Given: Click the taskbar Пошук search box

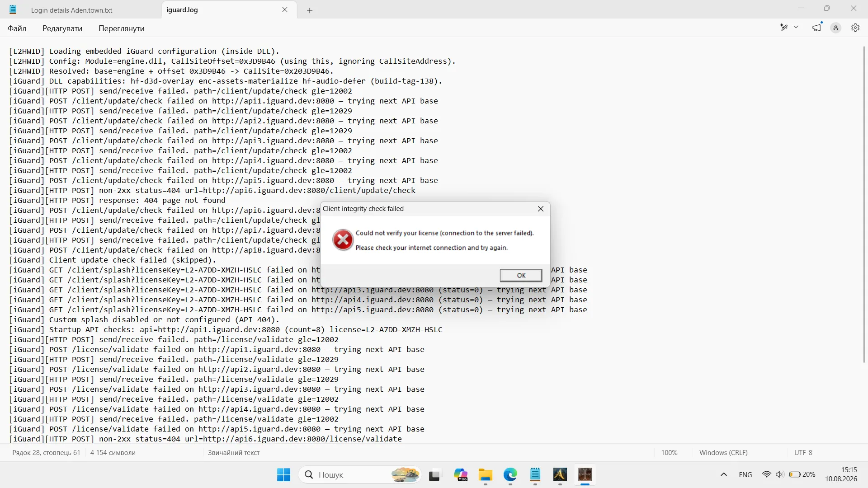Looking at the screenshot, I should [360, 475].
